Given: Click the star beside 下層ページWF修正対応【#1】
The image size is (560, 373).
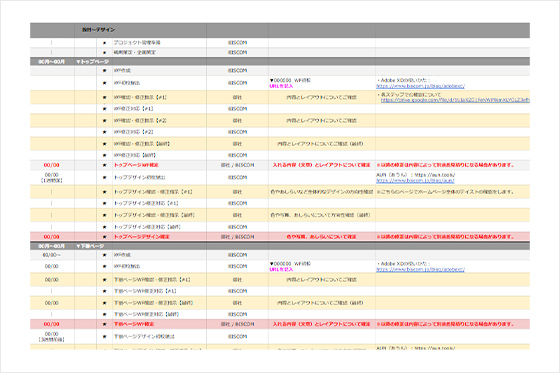Looking at the screenshot, I should 104,291.
